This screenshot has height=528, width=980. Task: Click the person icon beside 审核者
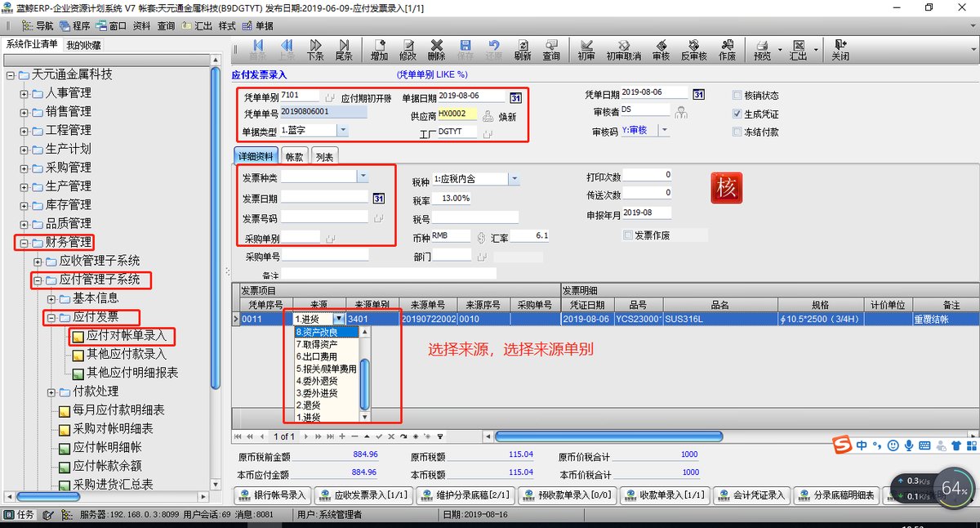click(x=680, y=112)
